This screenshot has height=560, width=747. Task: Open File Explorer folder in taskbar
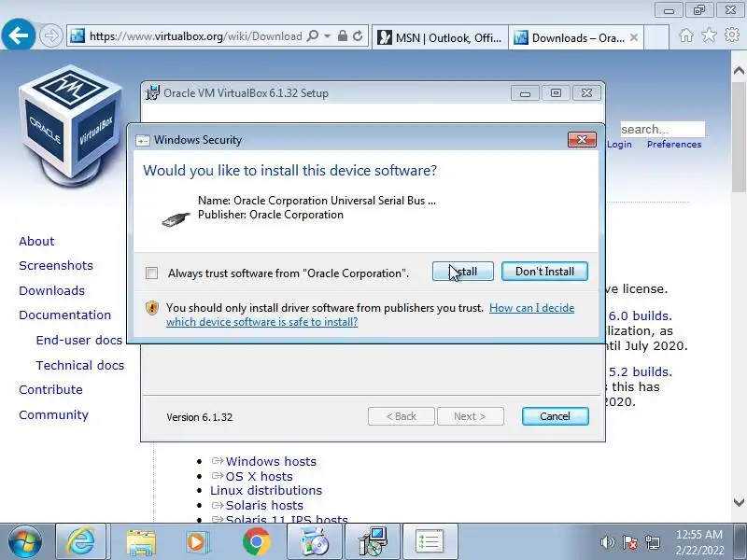click(x=141, y=542)
